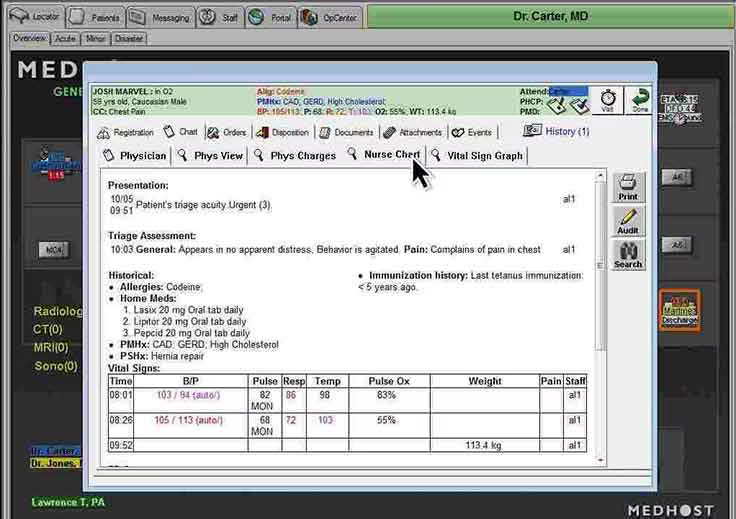This screenshot has height=519, width=736.
Task: Click the Search binoculars button
Action: point(628,255)
